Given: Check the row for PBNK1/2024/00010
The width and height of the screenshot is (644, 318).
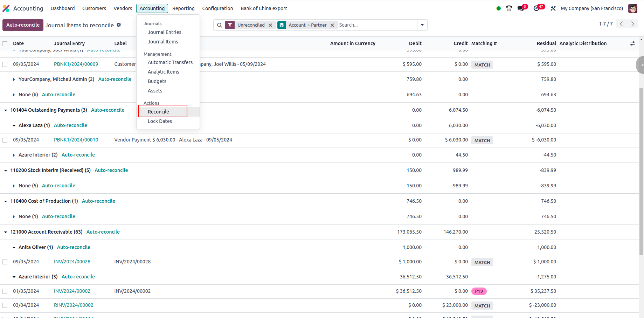Looking at the screenshot, I should click(x=5, y=140).
